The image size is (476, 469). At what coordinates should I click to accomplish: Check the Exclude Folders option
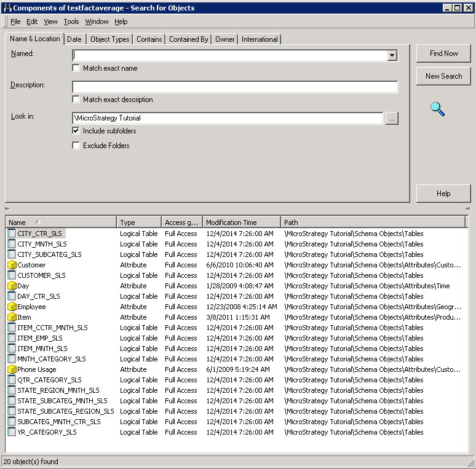(x=76, y=145)
